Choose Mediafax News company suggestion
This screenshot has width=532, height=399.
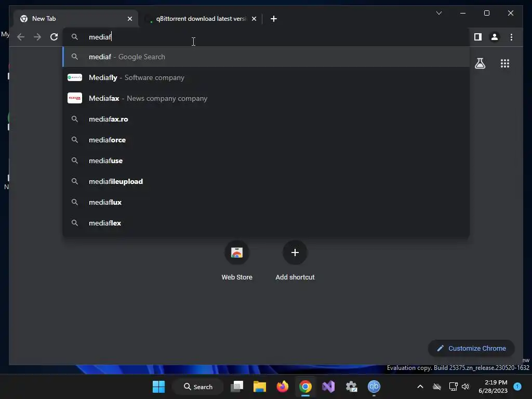click(267, 98)
